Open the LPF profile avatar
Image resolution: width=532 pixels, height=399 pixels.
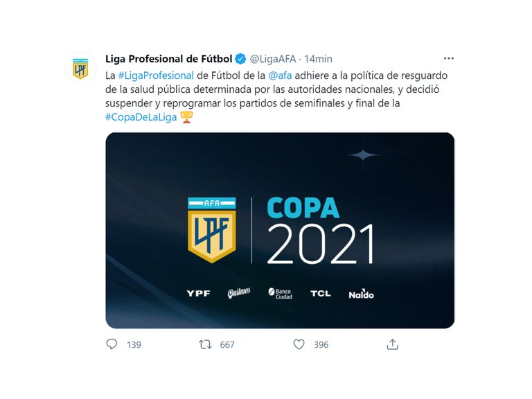coord(82,69)
